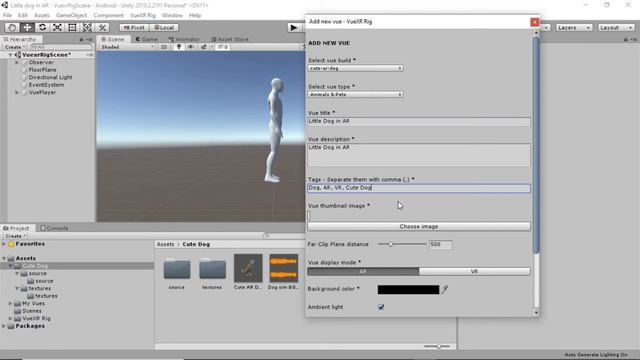Expand the VueXR Rig folder
Screen dimensions: 640x360
tap(11, 318)
